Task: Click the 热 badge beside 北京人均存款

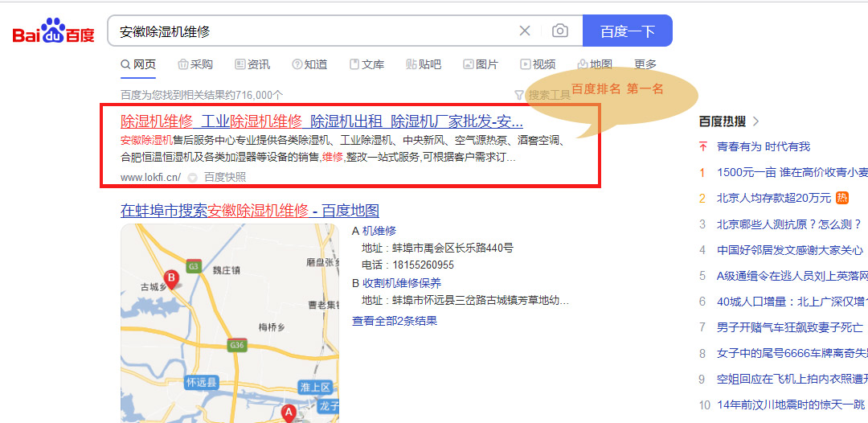Action: (842, 197)
